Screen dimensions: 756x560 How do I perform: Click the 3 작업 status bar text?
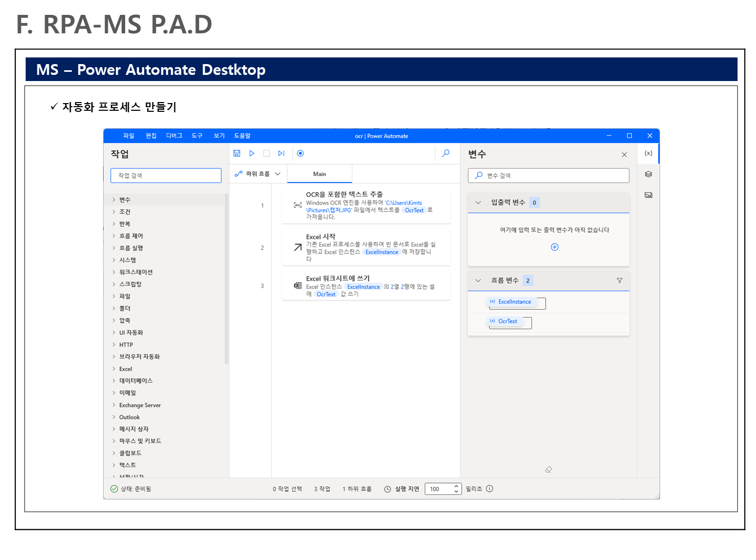tap(322, 489)
